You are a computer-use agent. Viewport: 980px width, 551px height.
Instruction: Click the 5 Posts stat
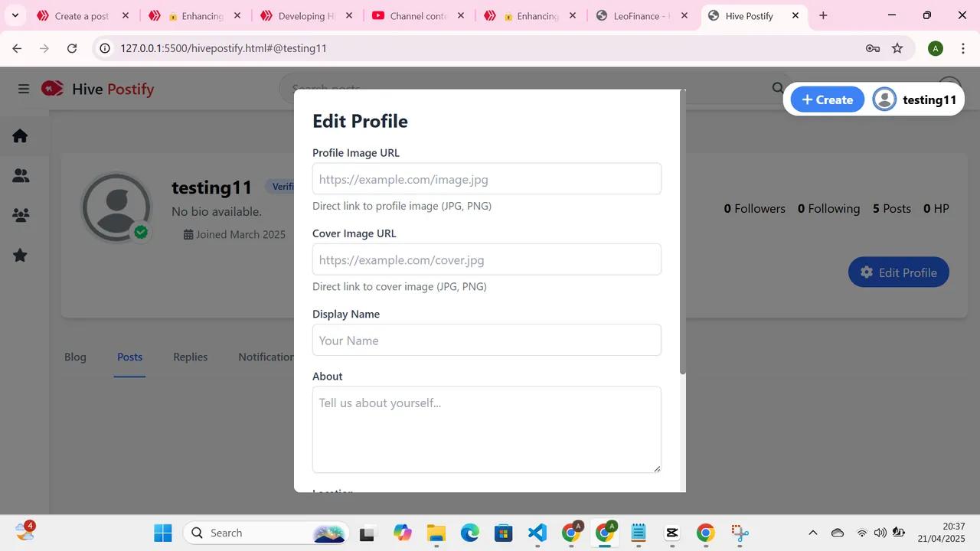point(892,208)
